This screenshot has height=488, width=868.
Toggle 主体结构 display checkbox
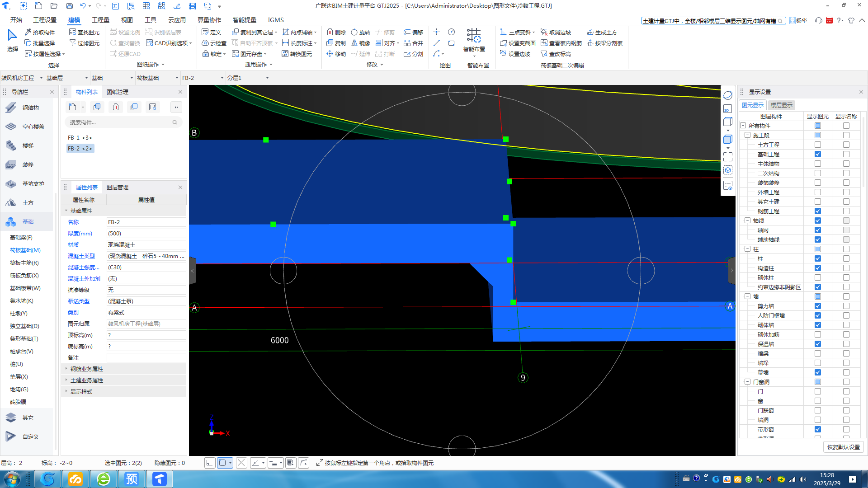point(817,164)
